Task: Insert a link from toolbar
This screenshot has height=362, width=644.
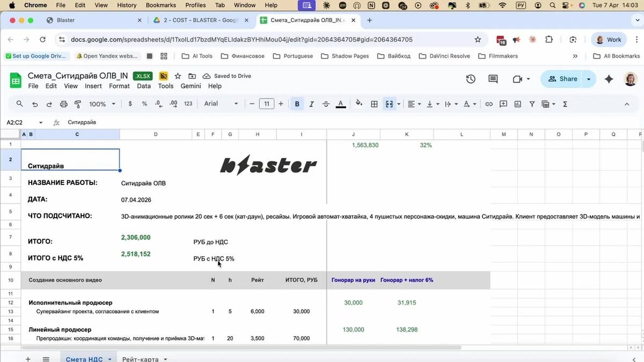Action: (489, 104)
